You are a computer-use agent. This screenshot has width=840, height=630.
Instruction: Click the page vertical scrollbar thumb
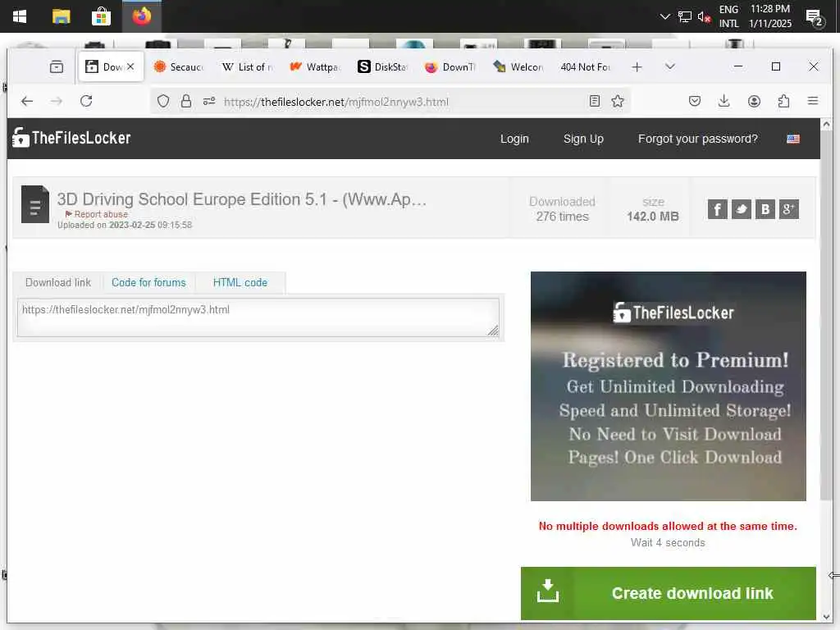[826, 316]
